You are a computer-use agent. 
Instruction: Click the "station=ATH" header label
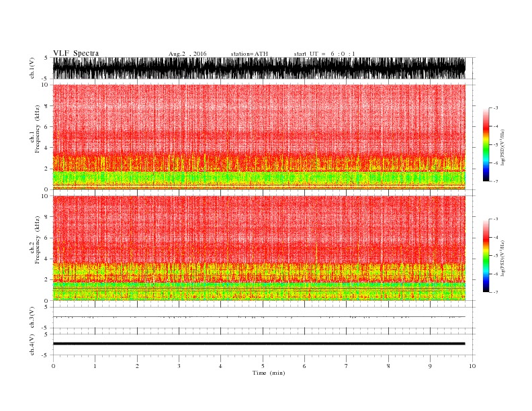[x=249, y=54]
